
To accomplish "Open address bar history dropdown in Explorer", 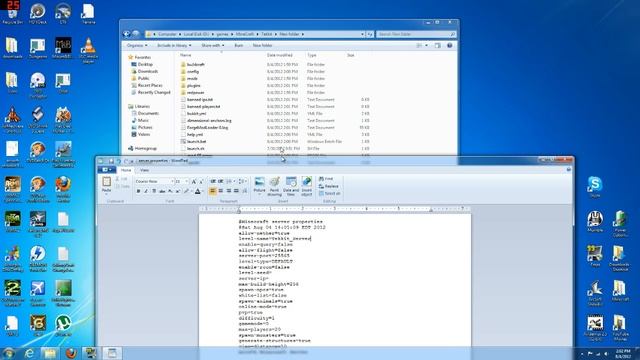I will click(x=362, y=34).
